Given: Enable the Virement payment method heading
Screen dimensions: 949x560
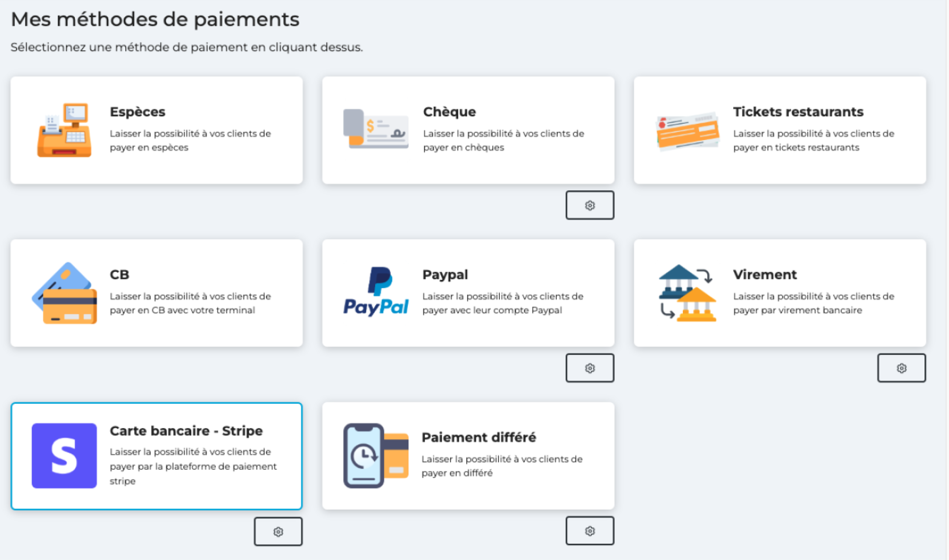Looking at the screenshot, I should 765,274.
